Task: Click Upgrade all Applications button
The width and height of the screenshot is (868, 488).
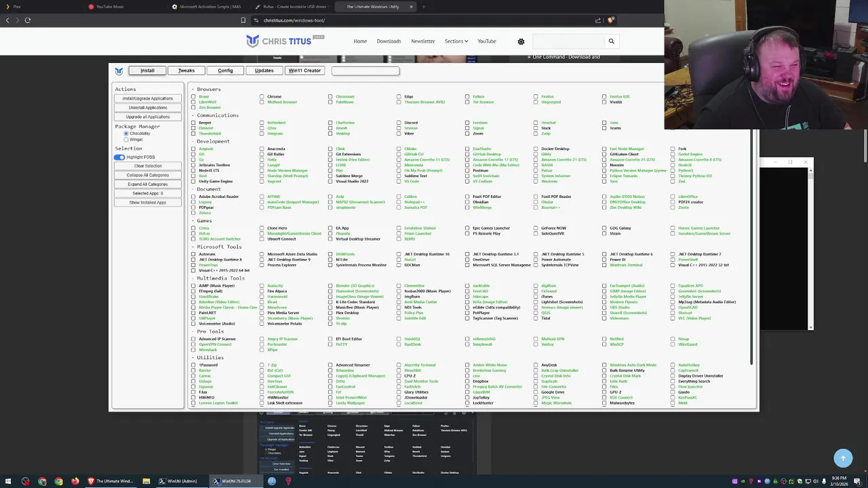Action: pos(147,117)
